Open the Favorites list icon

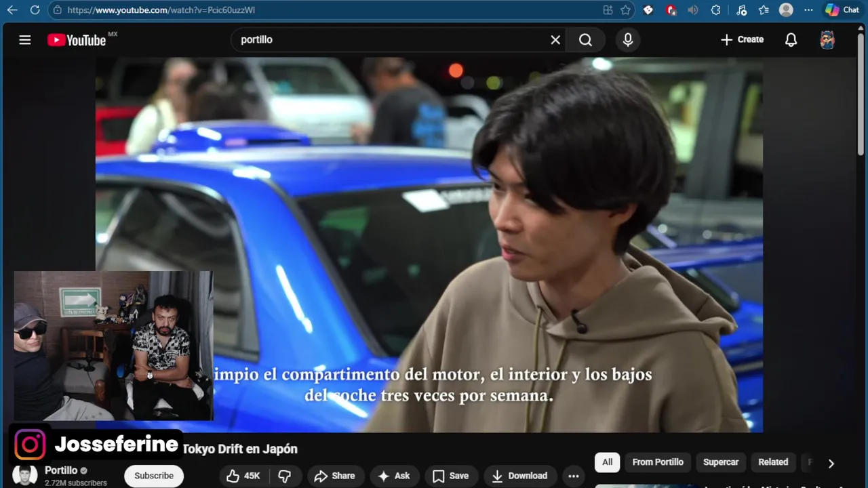764,10
